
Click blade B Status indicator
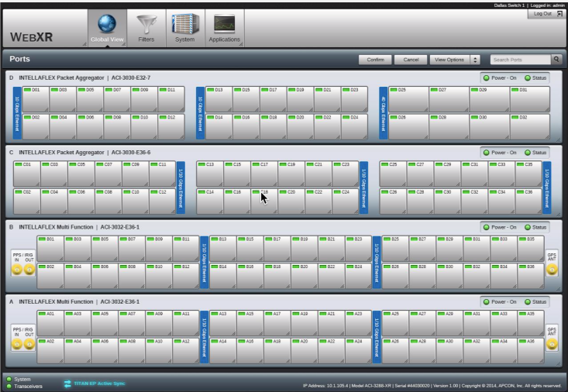528,227
